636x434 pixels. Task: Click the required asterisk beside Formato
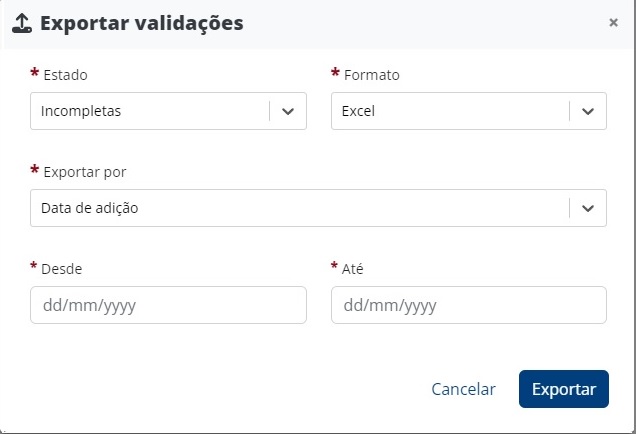tap(335, 75)
